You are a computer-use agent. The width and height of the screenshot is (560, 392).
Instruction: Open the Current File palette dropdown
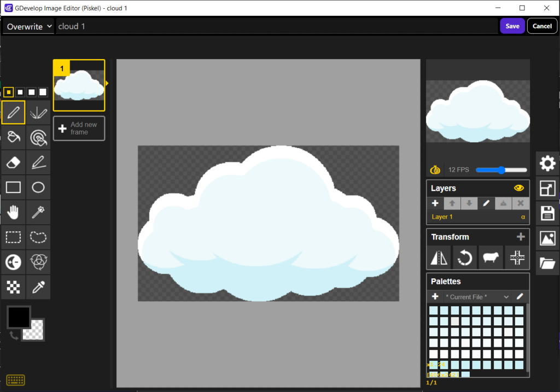pyautogui.click(x=477, y=297)
